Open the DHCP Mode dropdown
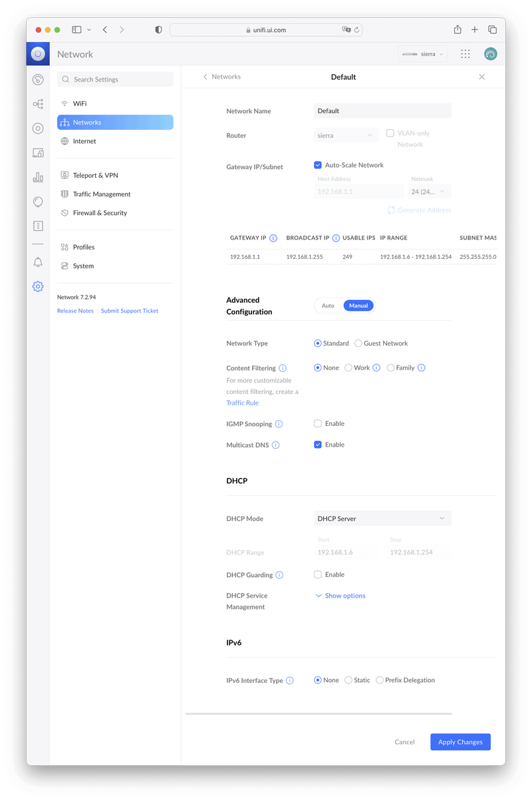The image size is (532, 800). pyautogui.click(x=382, y=518)
